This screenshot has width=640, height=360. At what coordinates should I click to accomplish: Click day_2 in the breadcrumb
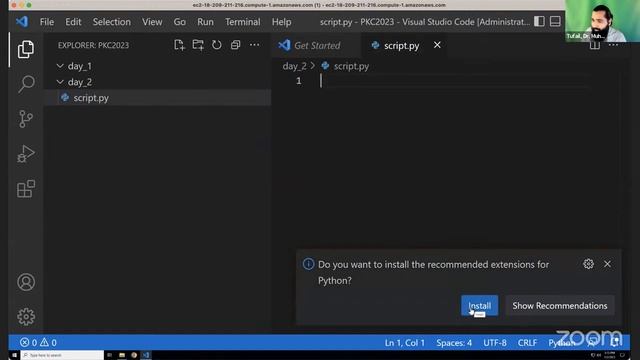[x=294, y=66]
